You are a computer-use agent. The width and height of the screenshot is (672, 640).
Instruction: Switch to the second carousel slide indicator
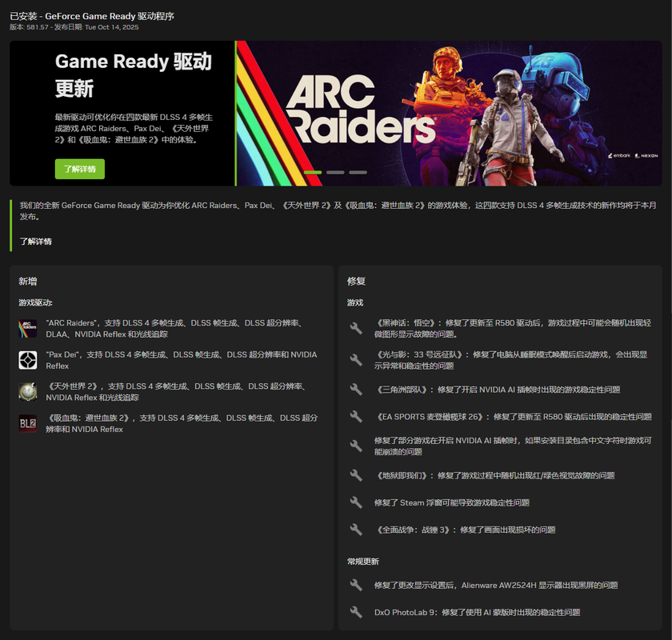pos(335,172)
